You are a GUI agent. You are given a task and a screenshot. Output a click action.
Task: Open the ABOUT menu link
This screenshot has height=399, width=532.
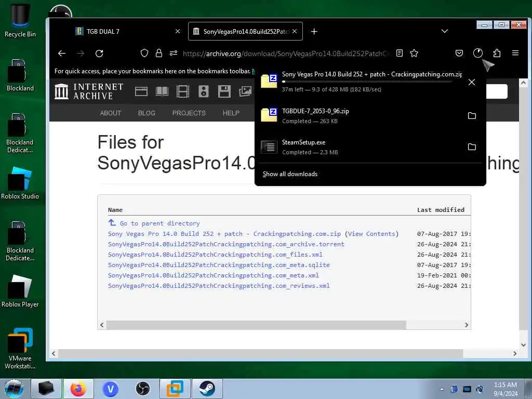click(x=111, y=113)
